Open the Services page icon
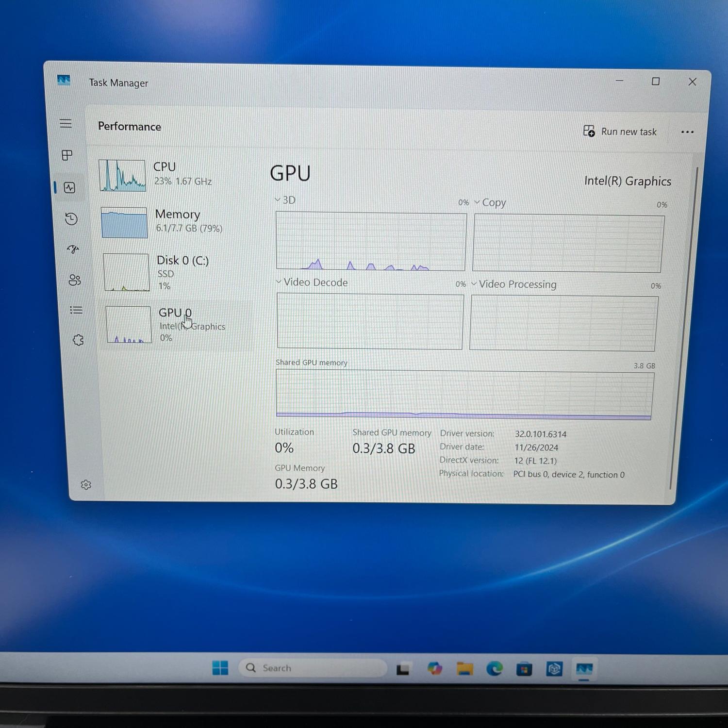Screen dimensions: 728x728 (x=78, y=340)
